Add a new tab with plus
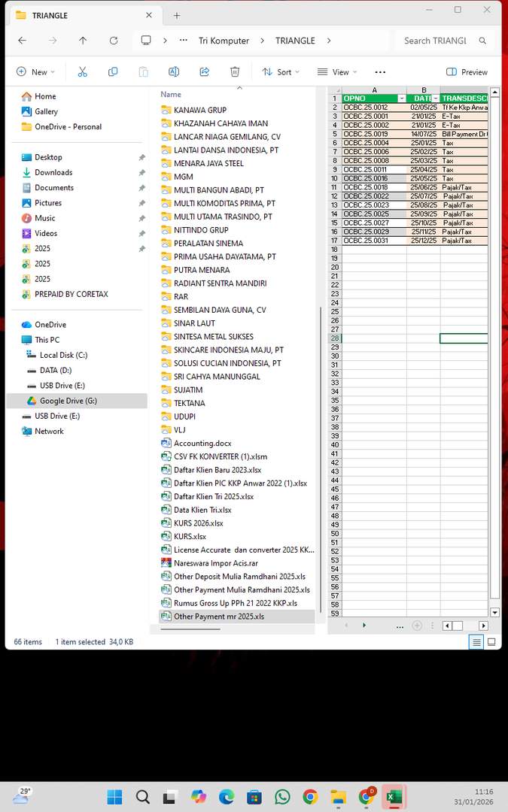508x812 pixels. click(x=177, y=16)
